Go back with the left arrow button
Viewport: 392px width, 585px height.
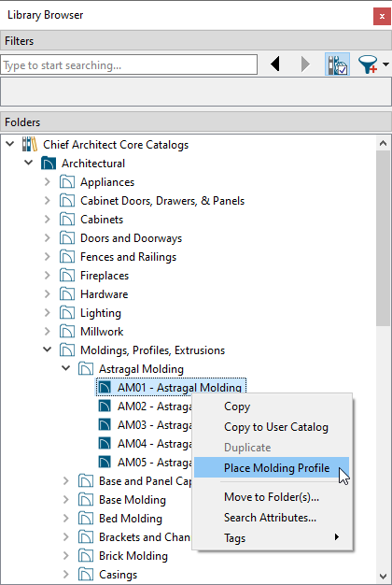pyautogui.click(x=275, y=64)
